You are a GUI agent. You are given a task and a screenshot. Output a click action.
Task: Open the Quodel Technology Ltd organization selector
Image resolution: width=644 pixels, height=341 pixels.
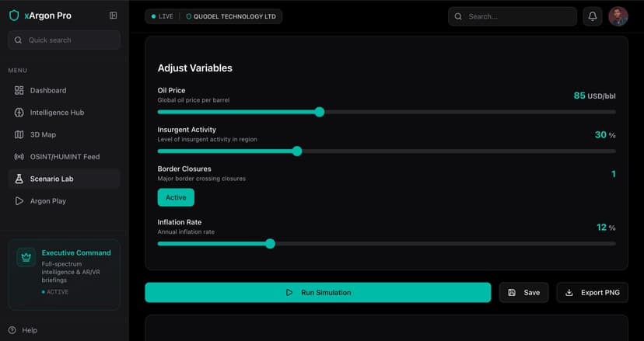(231, 16)
